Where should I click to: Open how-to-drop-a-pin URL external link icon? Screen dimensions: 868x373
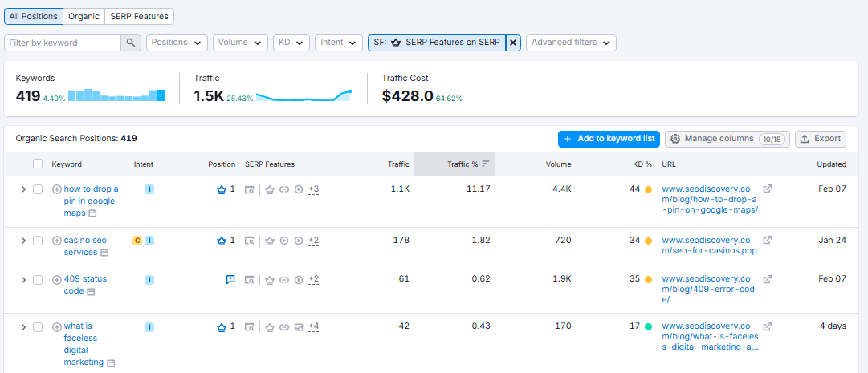tap(768, 189)
